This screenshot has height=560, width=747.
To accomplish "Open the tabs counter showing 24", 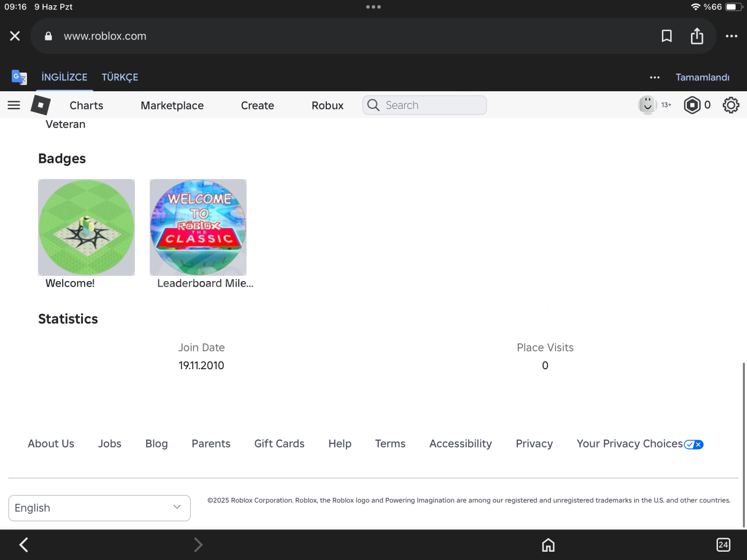I will (x=723, y=545).
